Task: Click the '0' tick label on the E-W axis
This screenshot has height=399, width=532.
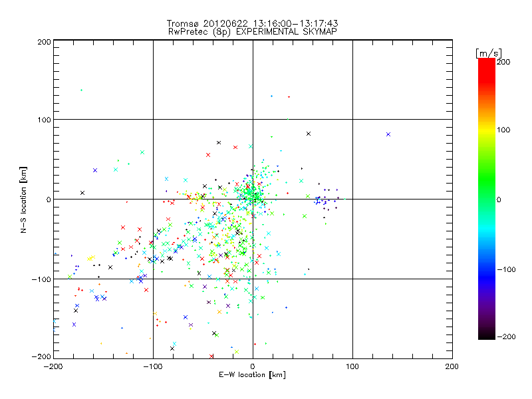Action: [x=253, y=366]
